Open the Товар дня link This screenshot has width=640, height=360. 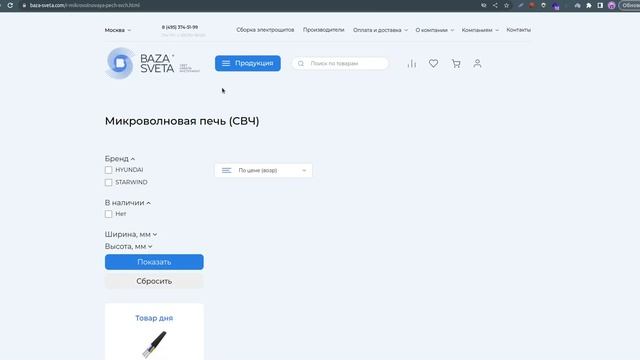(x=154, y=318)
